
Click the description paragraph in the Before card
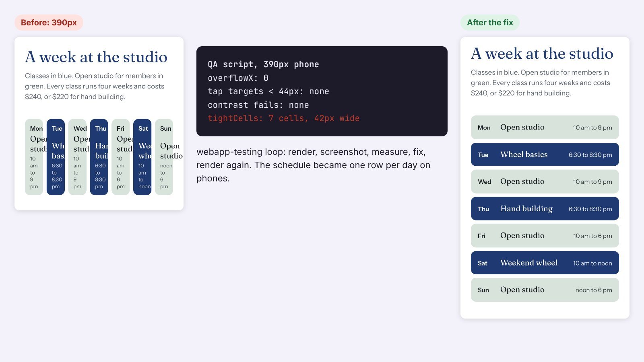click(x=95, y=86)
